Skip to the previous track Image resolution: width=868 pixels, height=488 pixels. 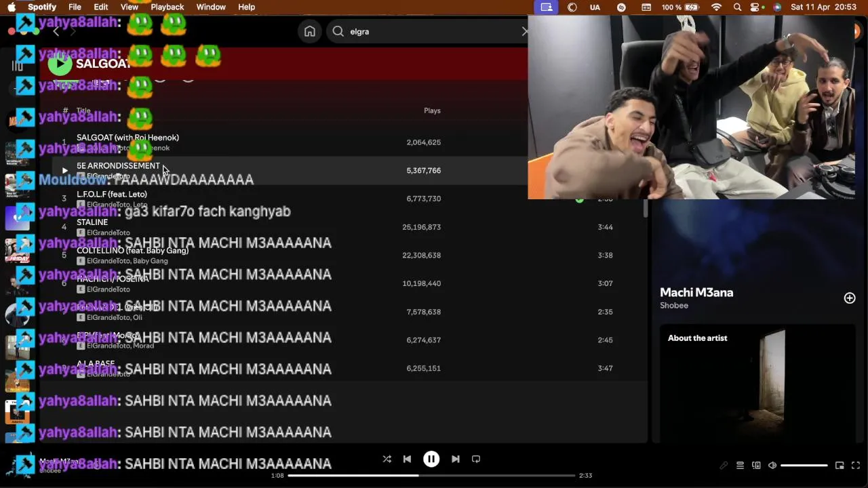point(407,459)
